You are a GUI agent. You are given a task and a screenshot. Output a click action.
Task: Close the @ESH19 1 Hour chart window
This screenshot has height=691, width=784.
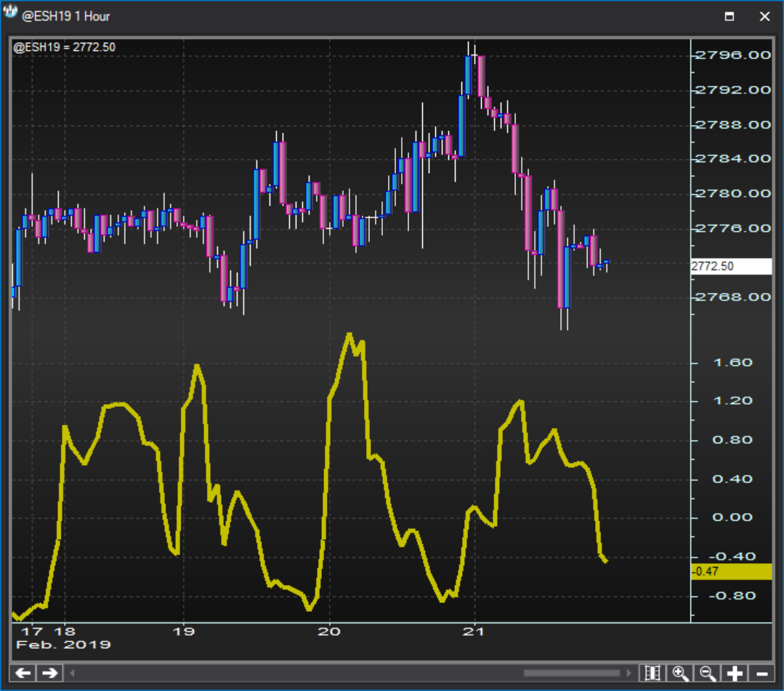[764, 17]
